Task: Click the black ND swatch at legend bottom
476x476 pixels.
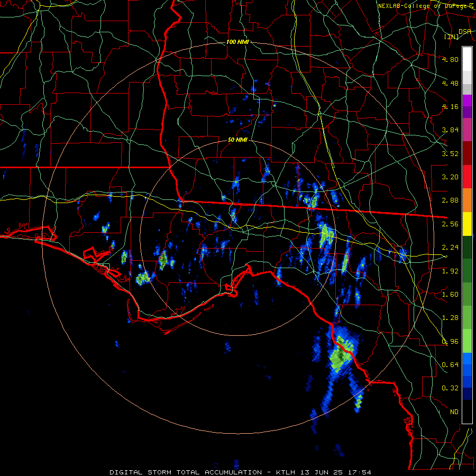Action: (x=467, y=411)
